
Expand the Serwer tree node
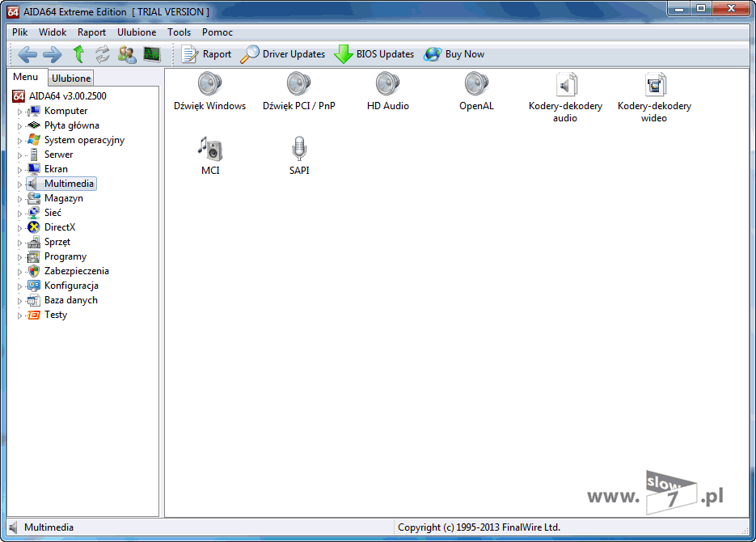coord(19,155)
